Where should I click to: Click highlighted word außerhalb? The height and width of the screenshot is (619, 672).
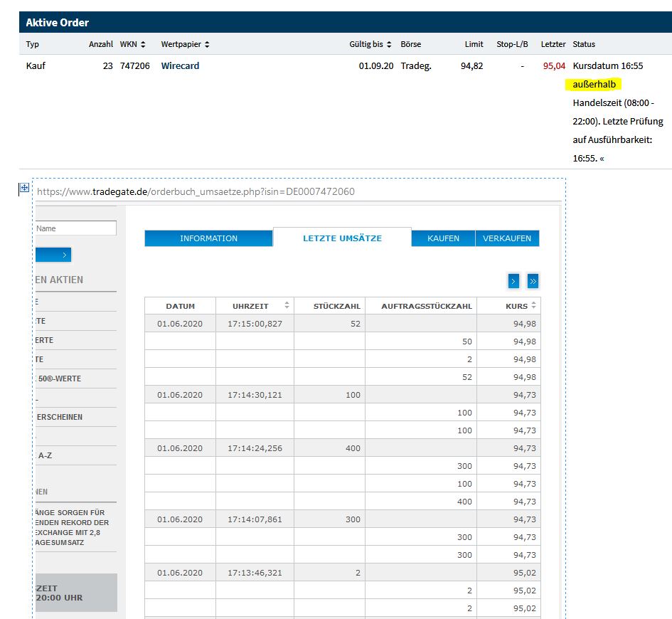click(594, 85)
